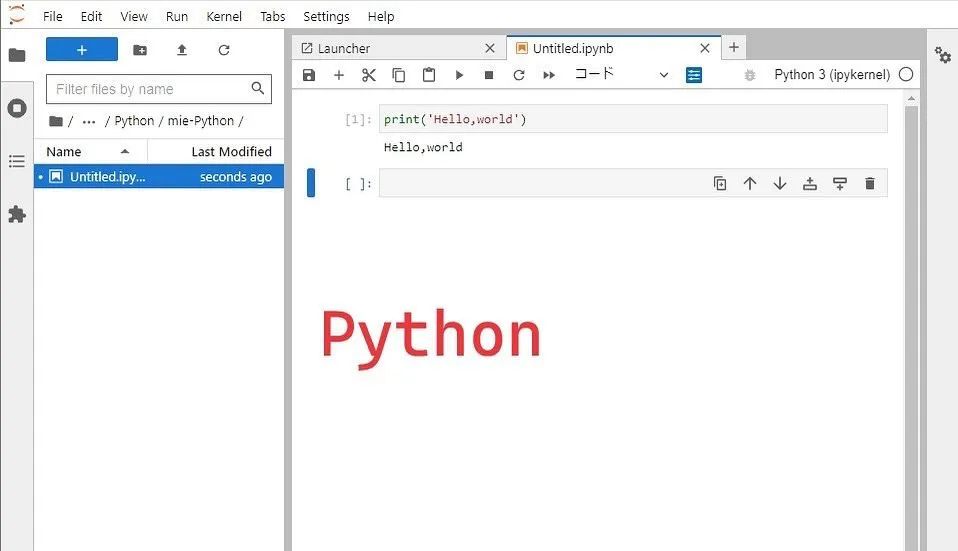958x551 pixels.
Task: Open the Edit menu
Action: [x=91, y=16]
